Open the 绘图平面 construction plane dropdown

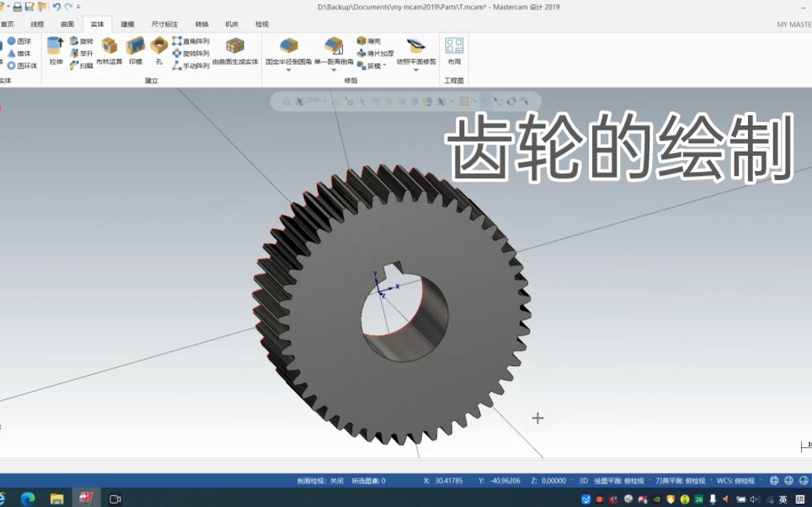pyautogui.click(x=619, y=481)
